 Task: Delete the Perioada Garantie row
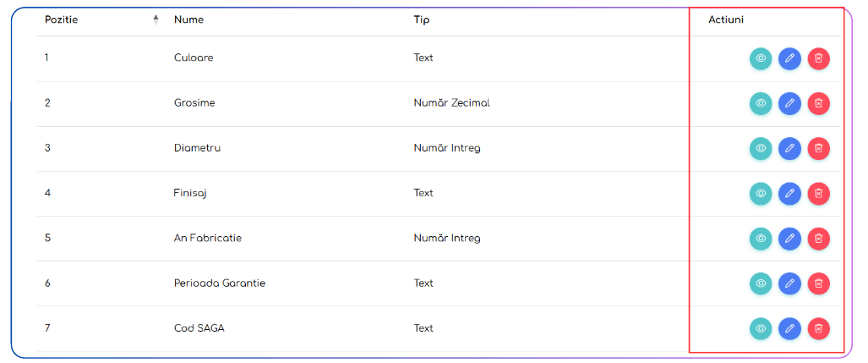tap(818, 283)
